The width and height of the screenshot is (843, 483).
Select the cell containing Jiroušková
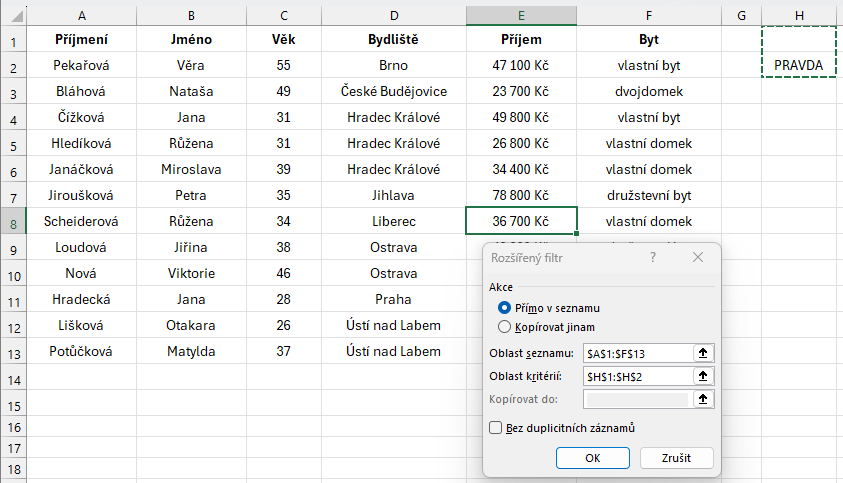(82, 195)
